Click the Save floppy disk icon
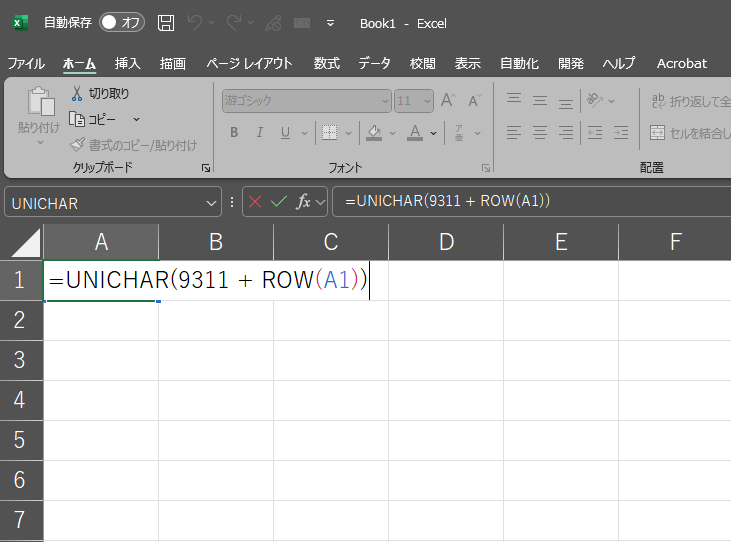Image resolution: width=731 pixels, height=542 pixels. [166, 22]
